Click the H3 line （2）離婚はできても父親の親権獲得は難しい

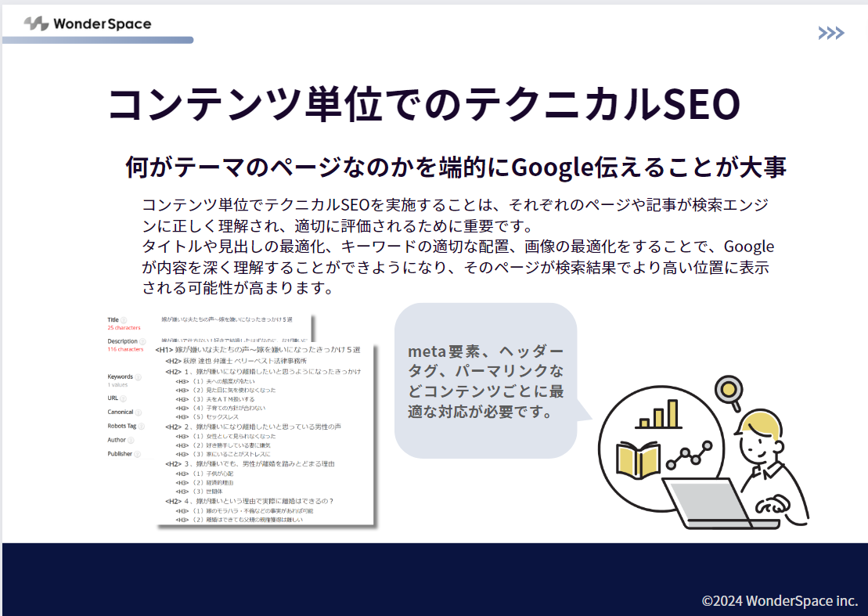pyautogui.click(x=240, y=520)
